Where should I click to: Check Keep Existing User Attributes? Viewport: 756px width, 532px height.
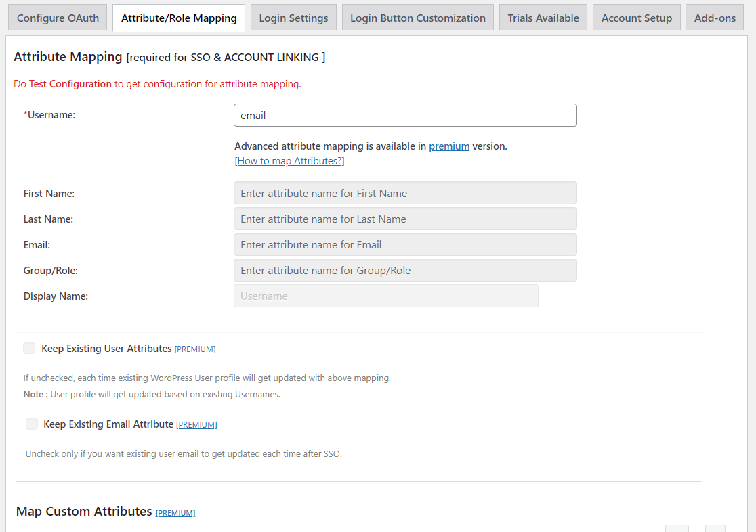[x=29, y=348]
